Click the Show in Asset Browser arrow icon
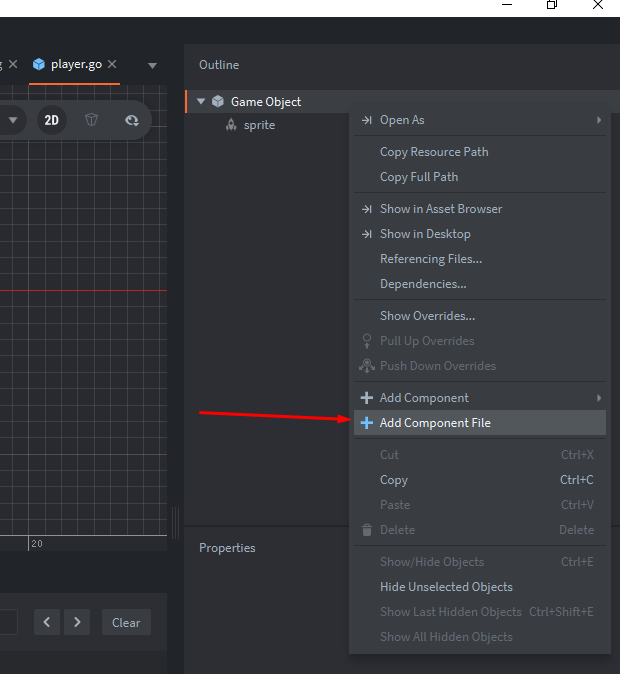The image size is (620, 674). coord(367,209)
